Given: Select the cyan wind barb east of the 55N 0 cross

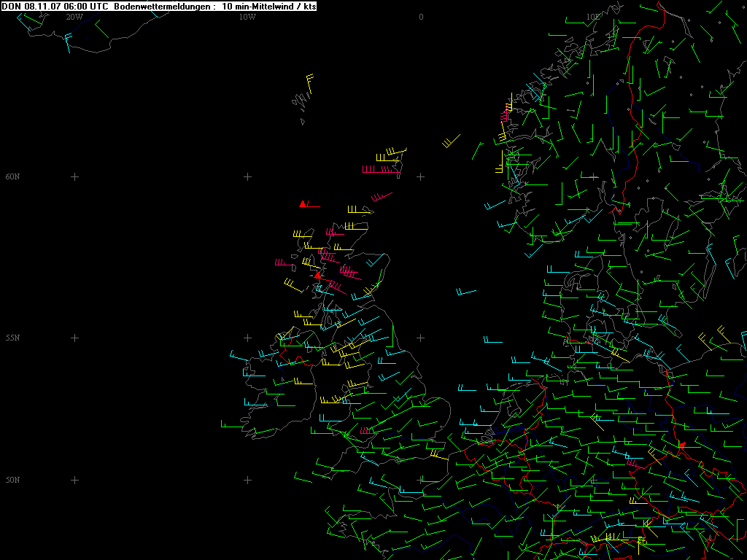Looking at the screenshot, I should [x=492, y=341].
